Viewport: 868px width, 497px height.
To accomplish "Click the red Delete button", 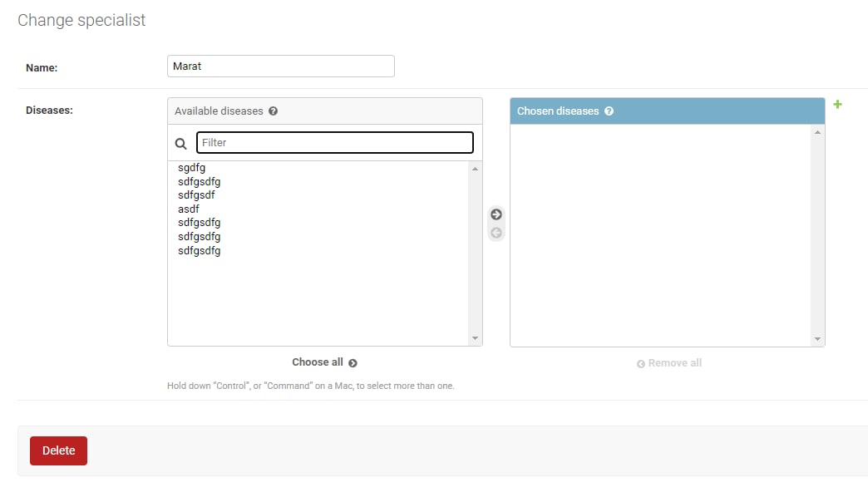I will tap(59, 450).
